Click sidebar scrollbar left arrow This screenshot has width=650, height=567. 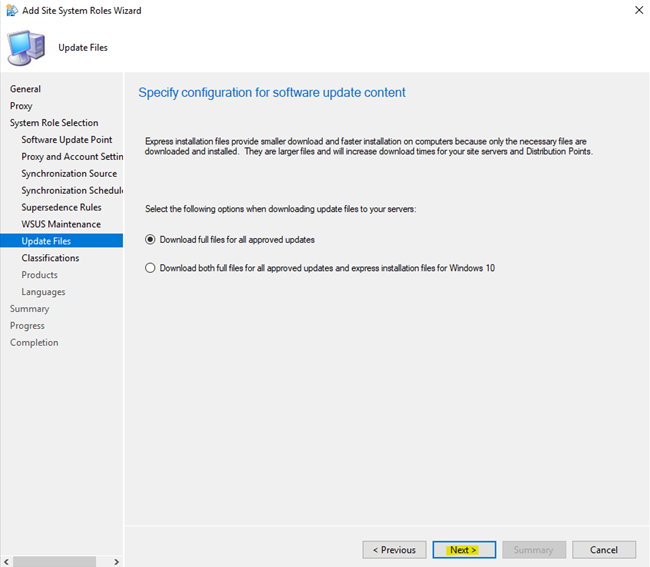6,562
